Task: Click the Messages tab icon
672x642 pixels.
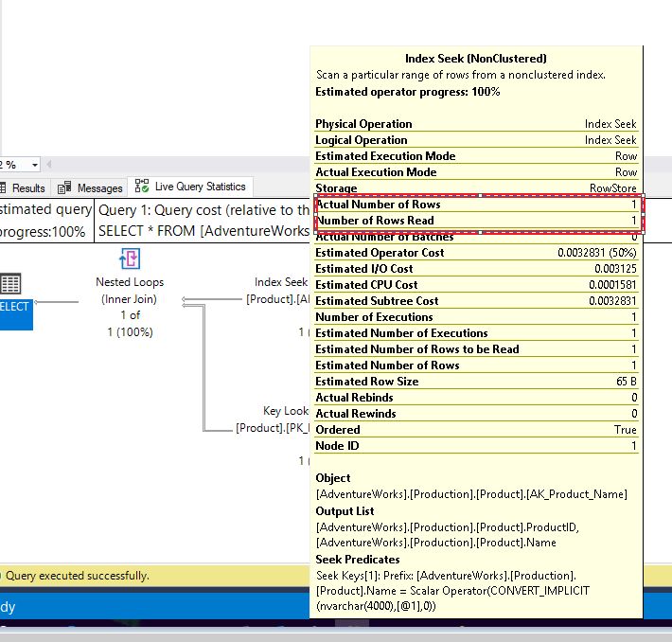Action: (x=64, y=187)
